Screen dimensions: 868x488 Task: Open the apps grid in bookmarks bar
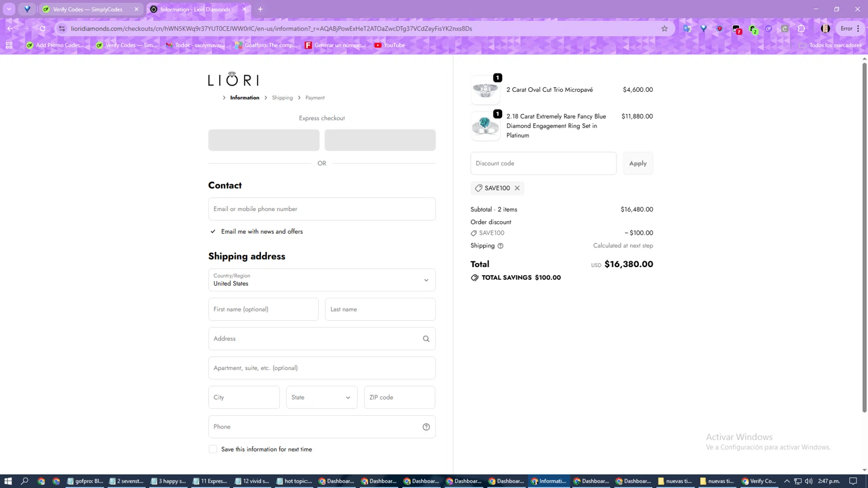9,45
